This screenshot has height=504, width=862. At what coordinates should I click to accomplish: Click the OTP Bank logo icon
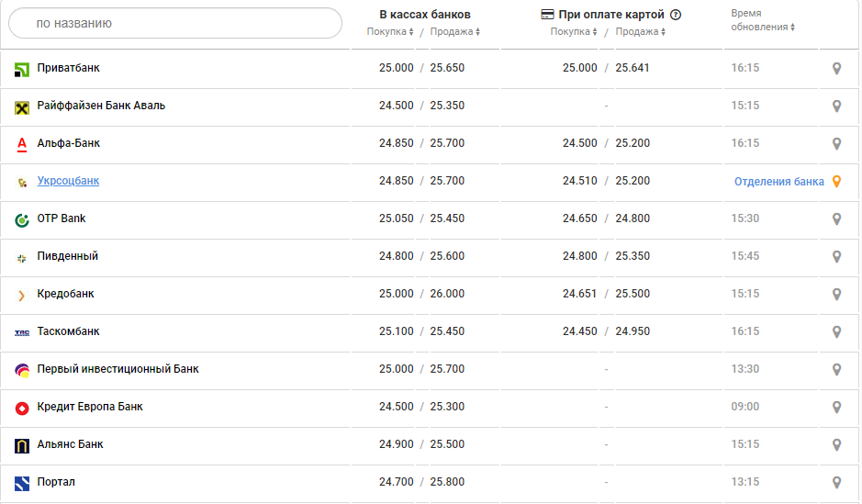(22, 219)
